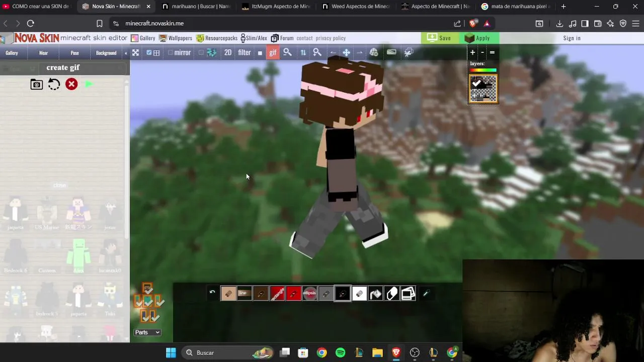Remove a layer with minus button
This screenshot has height=362, width=644.
482,52
